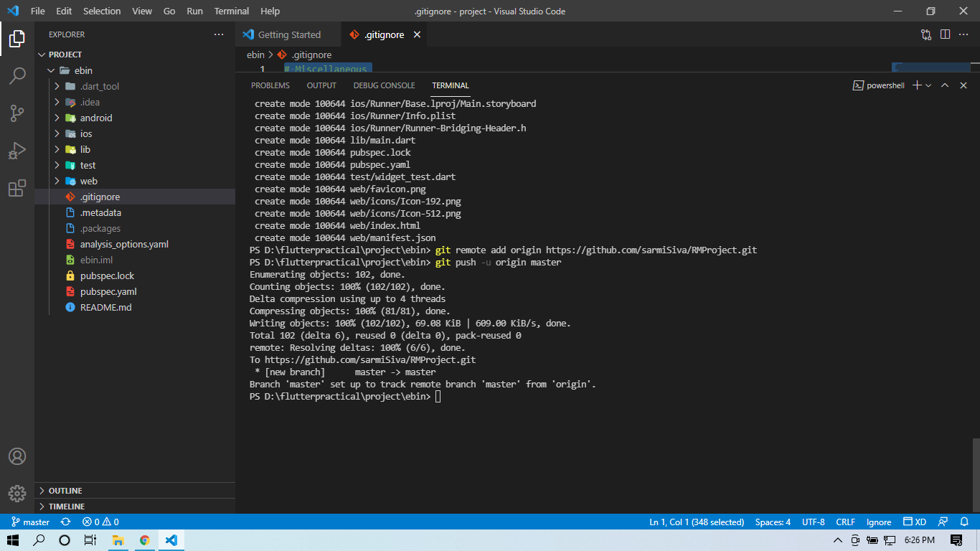Collapse the PROJECT root section

(42, 55)
